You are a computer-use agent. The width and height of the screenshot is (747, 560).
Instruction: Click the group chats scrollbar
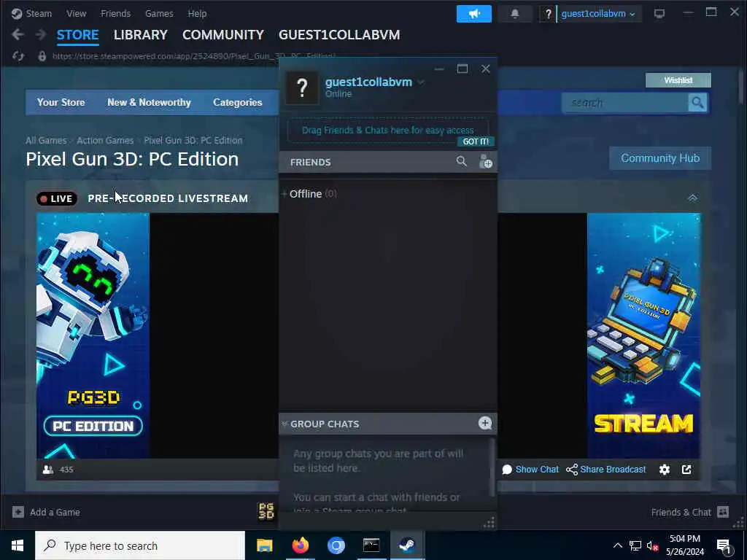(492, 467)
